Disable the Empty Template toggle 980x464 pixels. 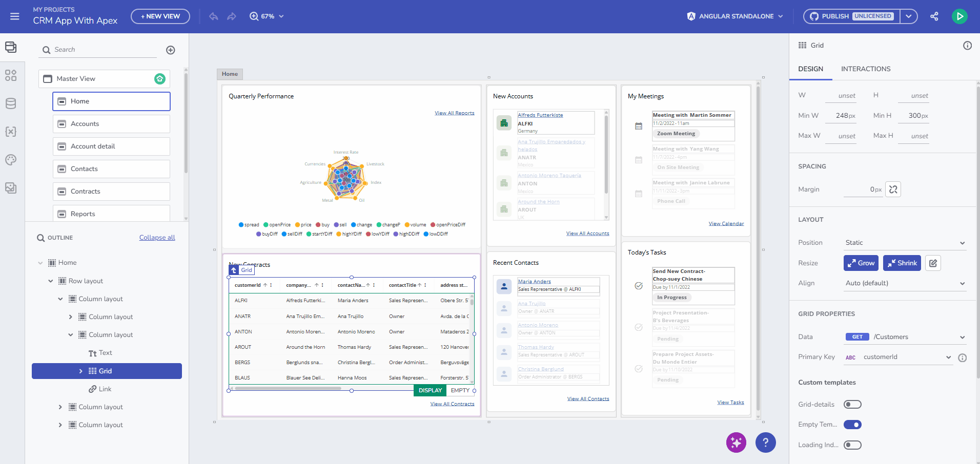(852, 425)
